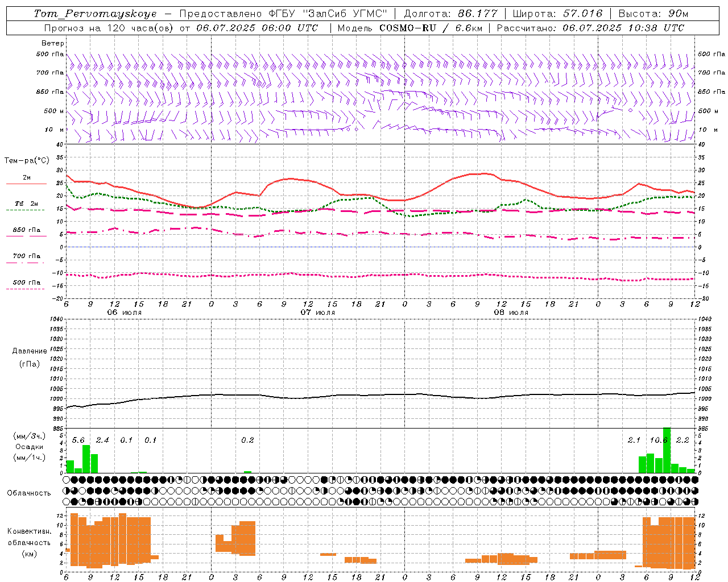Click the 'Td 2м' dew point legend entry

(x=26, y=203)
